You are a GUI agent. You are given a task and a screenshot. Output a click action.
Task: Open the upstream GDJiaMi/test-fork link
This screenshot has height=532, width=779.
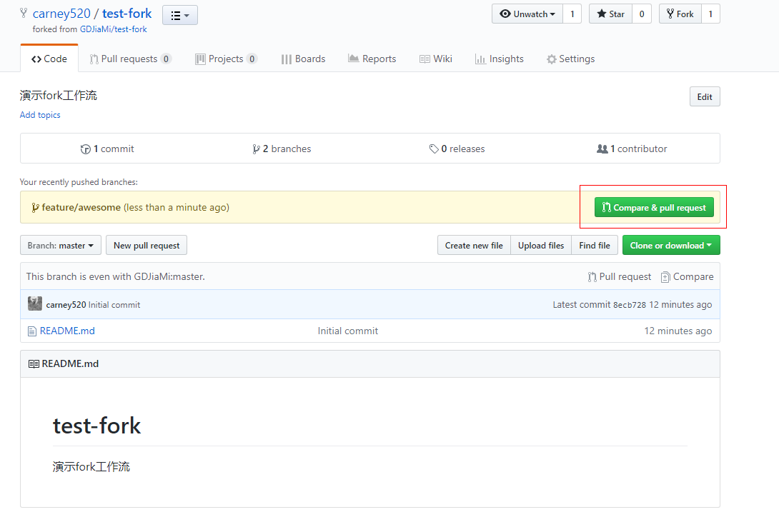[x=111, y=29]
